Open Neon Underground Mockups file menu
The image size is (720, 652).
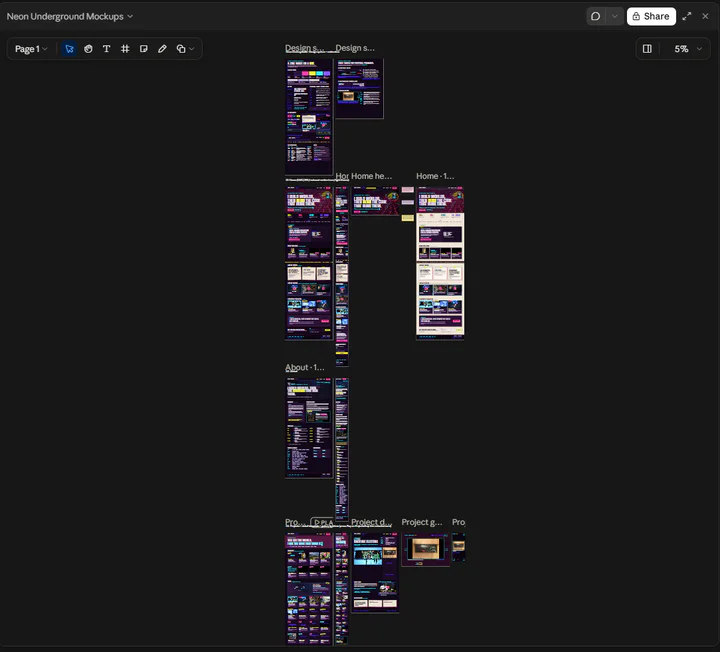coord(69,17)
